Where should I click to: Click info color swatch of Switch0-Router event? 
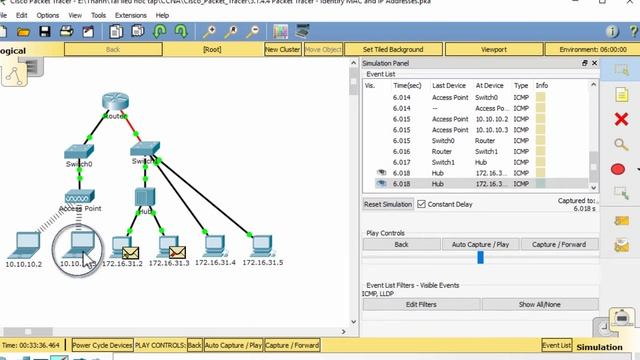point(540,140)
